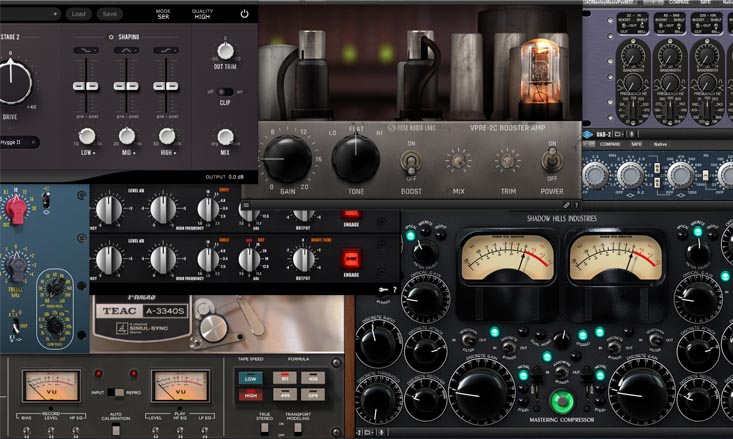Flip the toggle switch beside the red knob
This screenshot has height=439, width=733.
[46, 200]
